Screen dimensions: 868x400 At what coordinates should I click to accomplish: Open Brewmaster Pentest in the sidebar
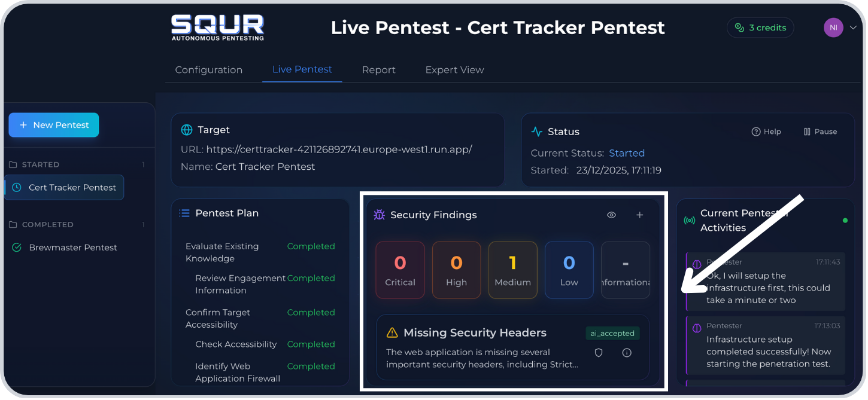(72, 248)
